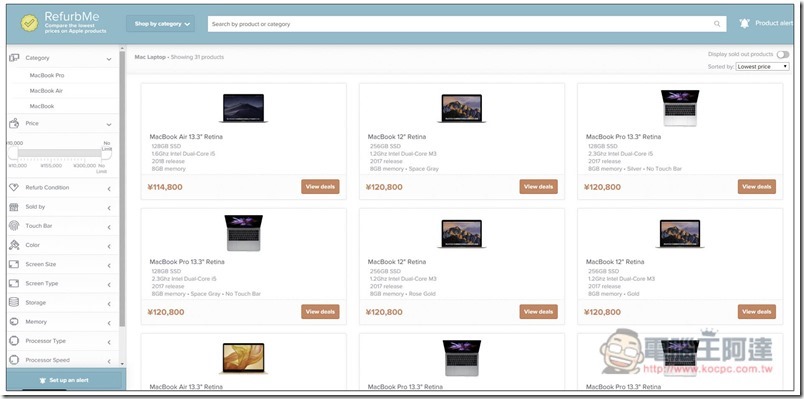Select MacBook Pro category item
The height and width of the screenshot is (399, 804).
tap(47, 75)
